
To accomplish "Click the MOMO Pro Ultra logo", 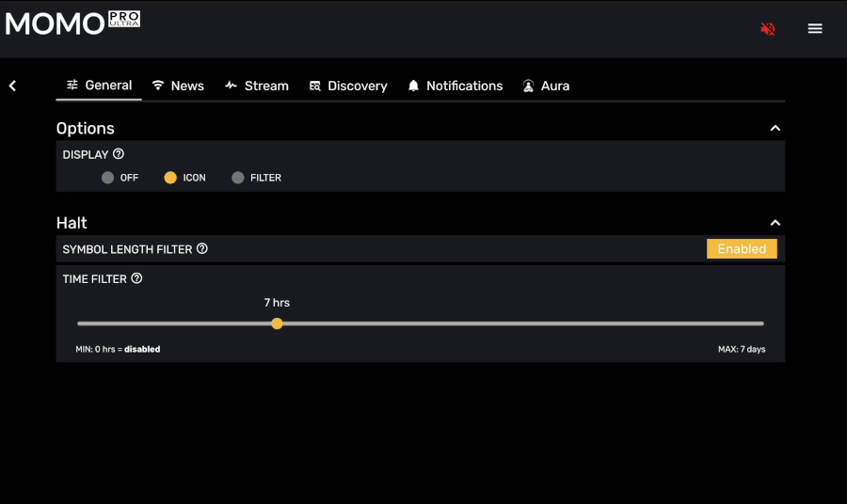I will (x=72, y=23).
